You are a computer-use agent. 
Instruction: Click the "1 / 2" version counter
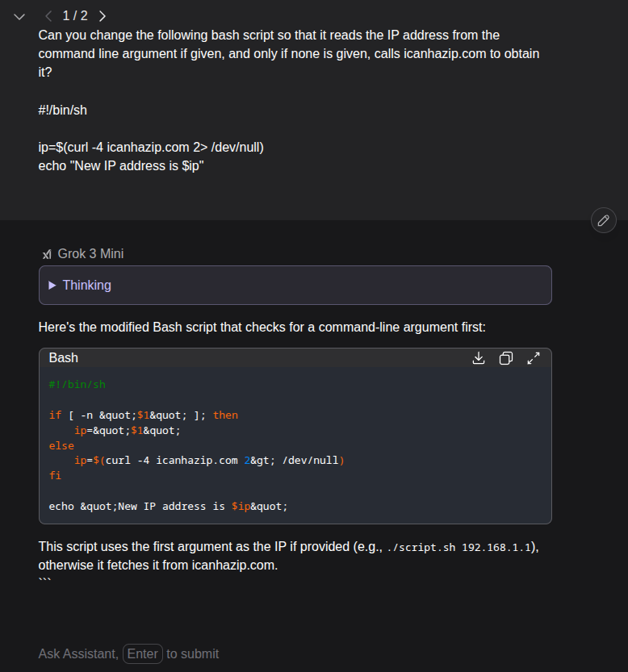coord(75,16)
